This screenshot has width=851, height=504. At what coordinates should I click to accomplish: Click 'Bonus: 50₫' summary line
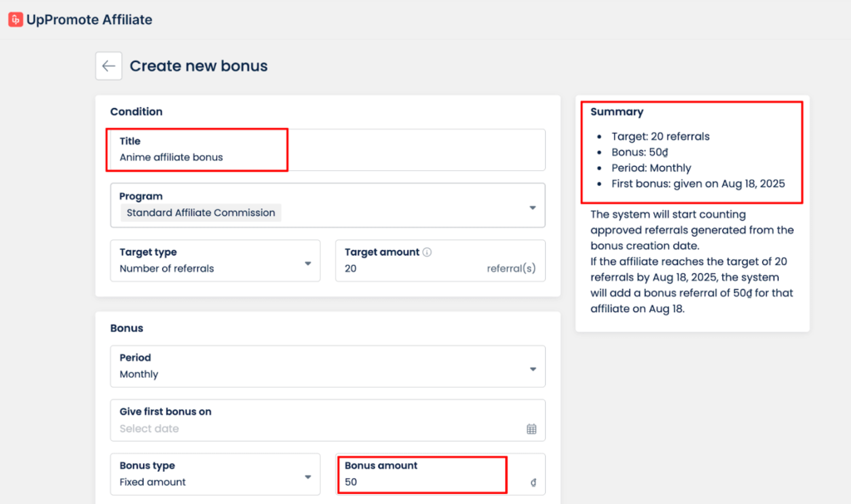pos(640,153)
